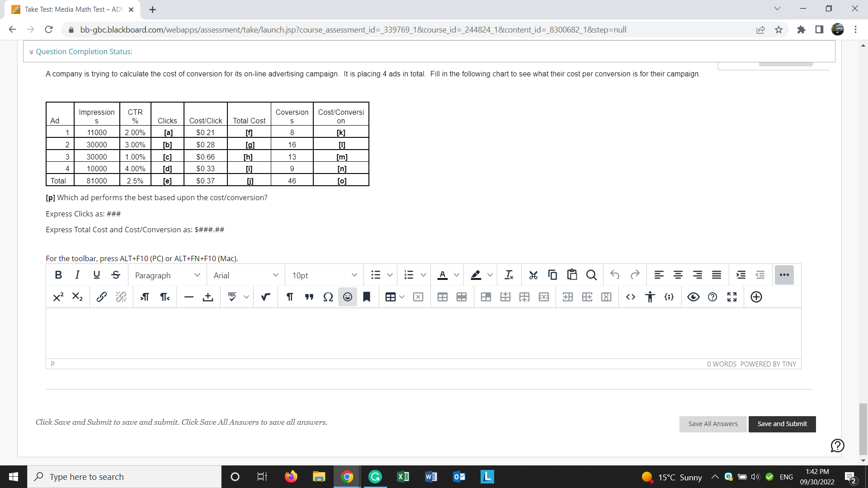
Task: Click the Subscript toggle button
Action: 76,297
